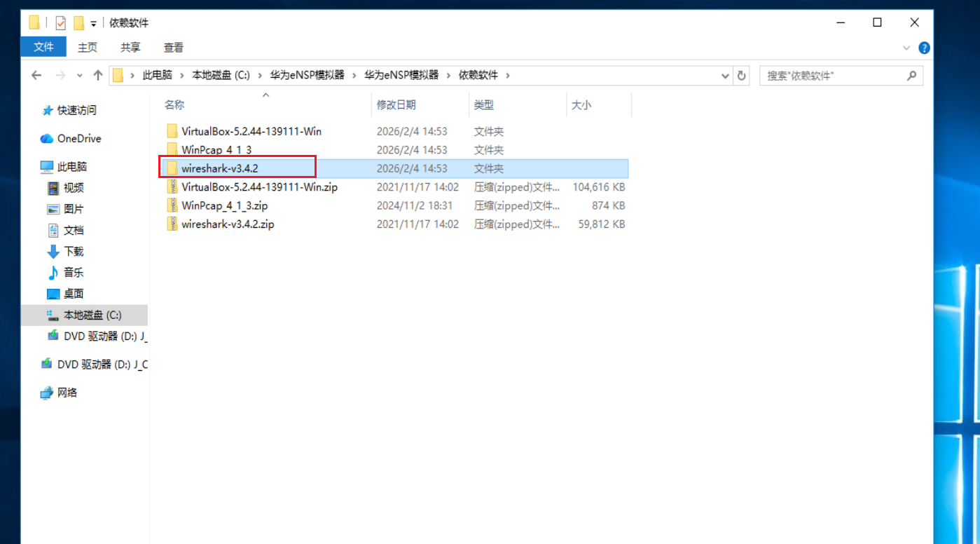The height and width of the screenshot is (544, 980).
Task: Click the cloud icon beside OneDrive
Action: (x=47, y=139)
